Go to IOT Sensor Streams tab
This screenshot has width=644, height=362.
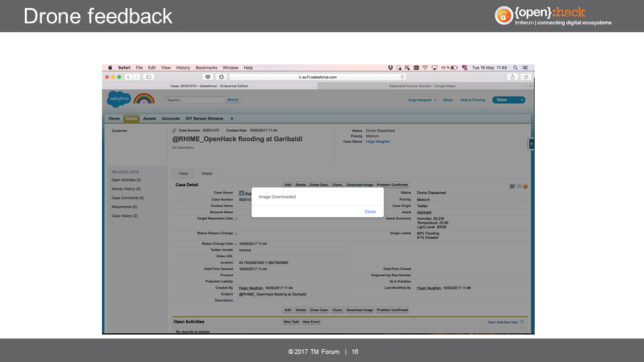click(204, 119)
